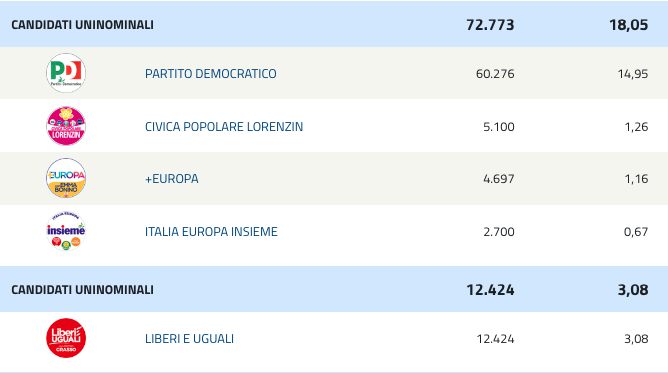Click the Civica Popolare Lorenzin logo

[66, 126]
